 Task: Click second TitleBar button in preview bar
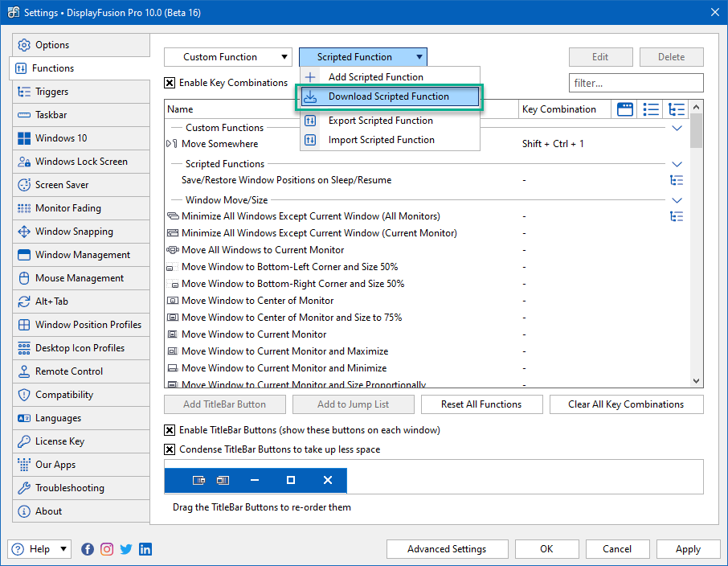coord(223,481)
